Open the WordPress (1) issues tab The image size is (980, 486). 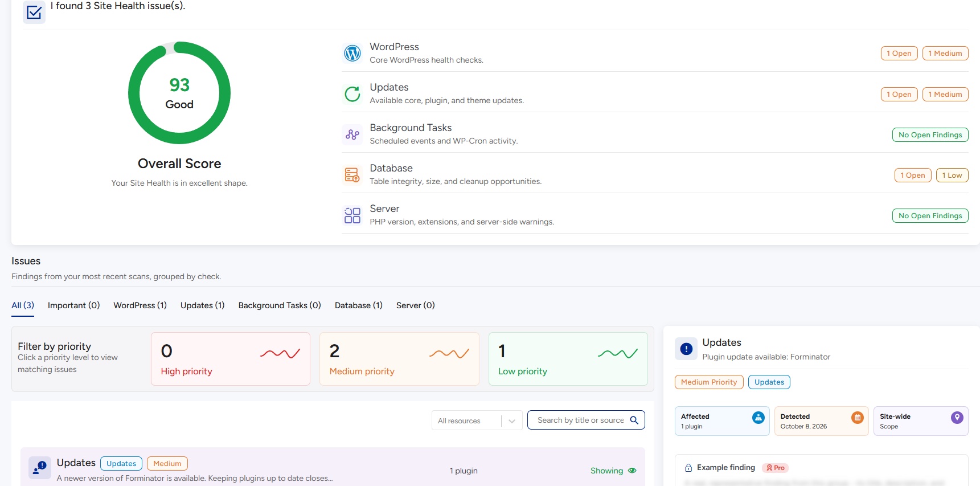[140, 305]
